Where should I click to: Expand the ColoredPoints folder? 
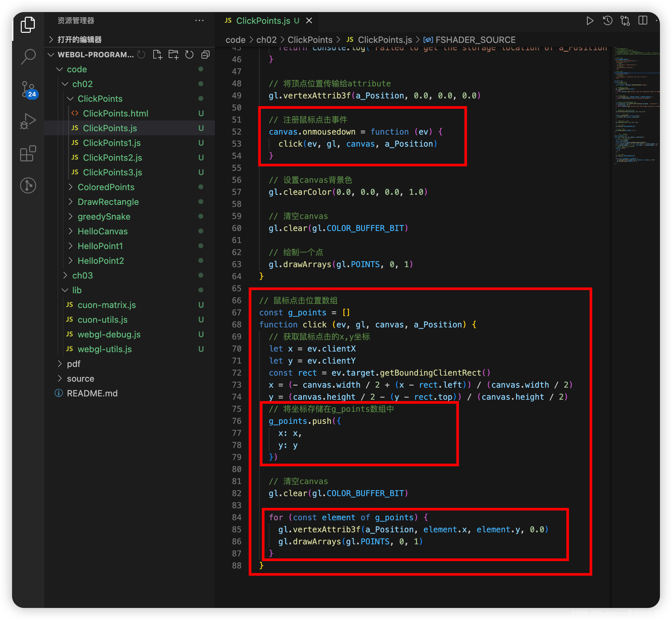106,187
